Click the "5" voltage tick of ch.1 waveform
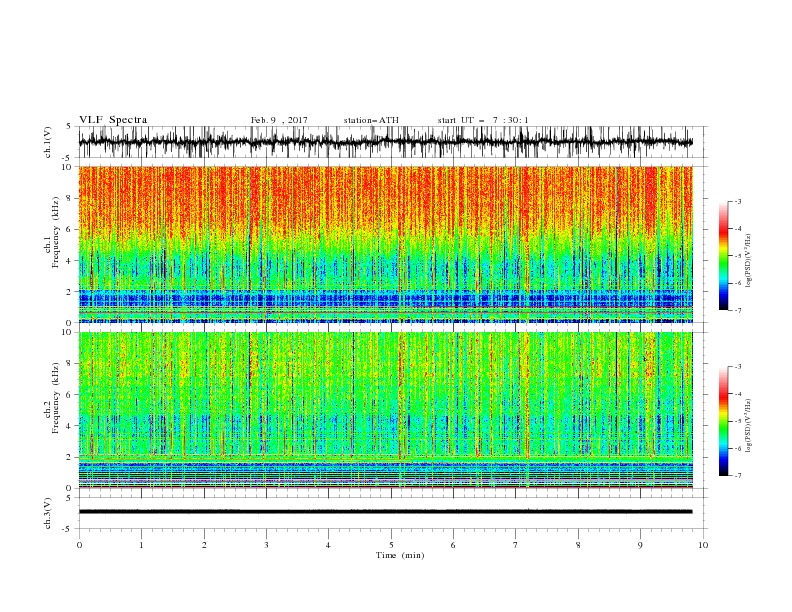 click(69, 126)
